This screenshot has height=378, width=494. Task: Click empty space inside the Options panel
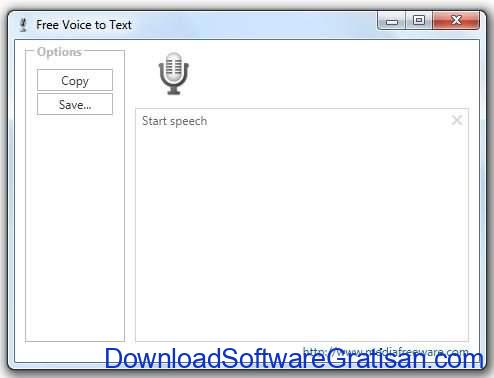(75, 227)
